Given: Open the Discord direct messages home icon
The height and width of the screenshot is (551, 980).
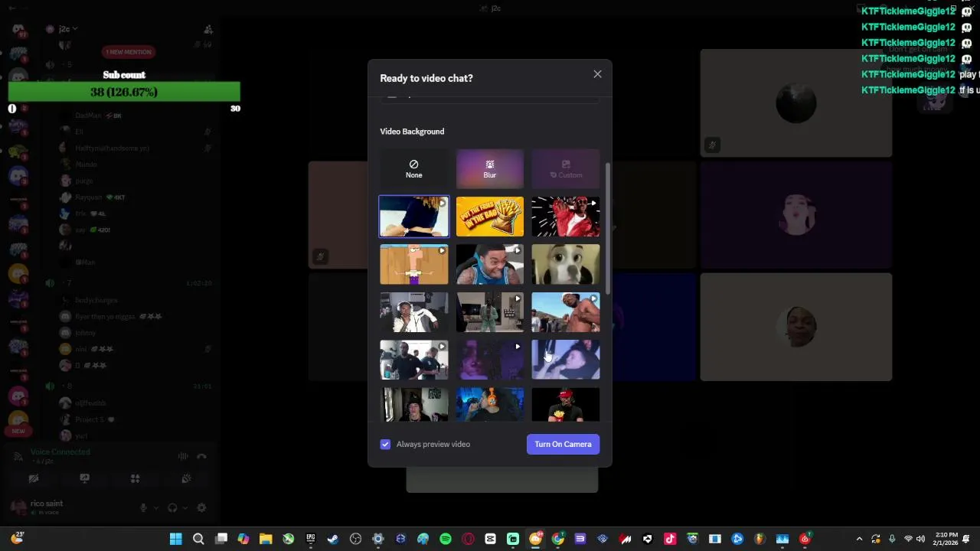Looking at the screenshot, I should click(18, 29).
